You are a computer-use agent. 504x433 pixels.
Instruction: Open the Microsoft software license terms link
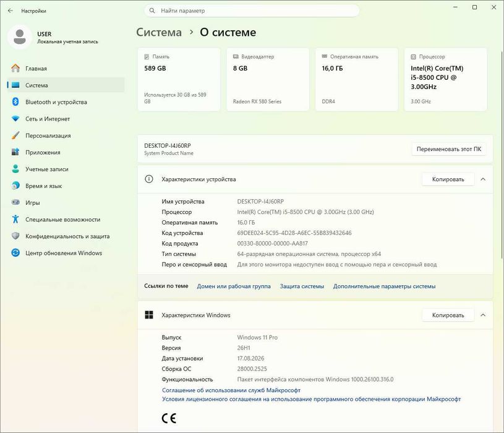(x=311, y=399)
